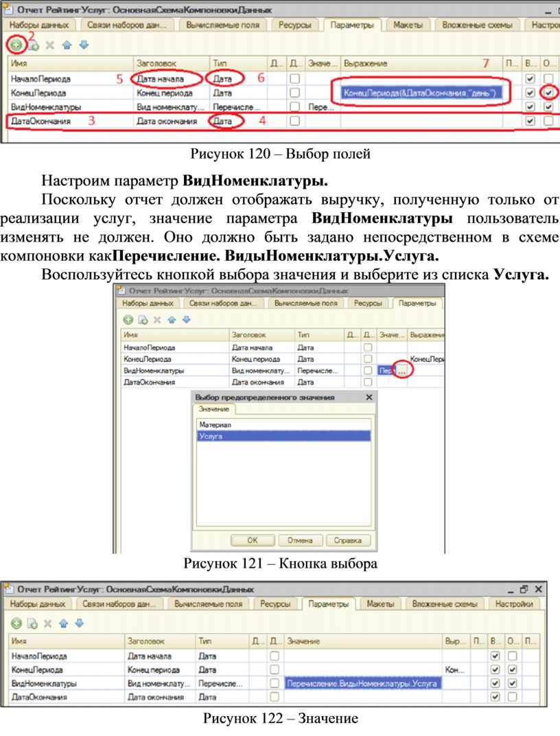Screen dimensions: 560x736
Task: Toggle НачалоПериода's О checkbox in Figure 120
Action: pos(548,78)
